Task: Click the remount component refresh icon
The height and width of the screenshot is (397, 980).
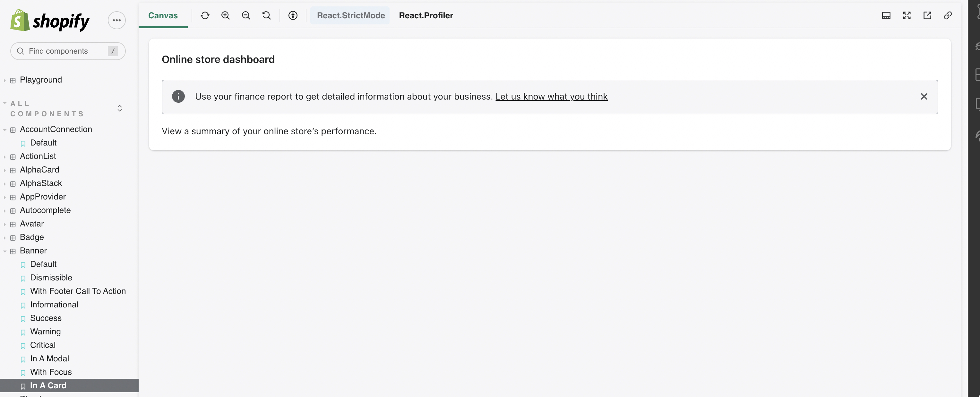Action: pos(205,15)
